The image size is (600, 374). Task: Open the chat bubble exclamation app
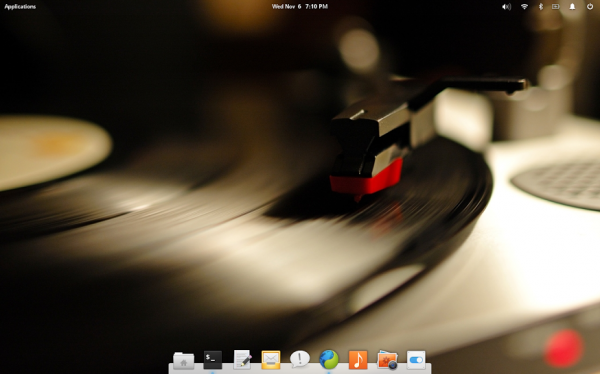point(300,359)
